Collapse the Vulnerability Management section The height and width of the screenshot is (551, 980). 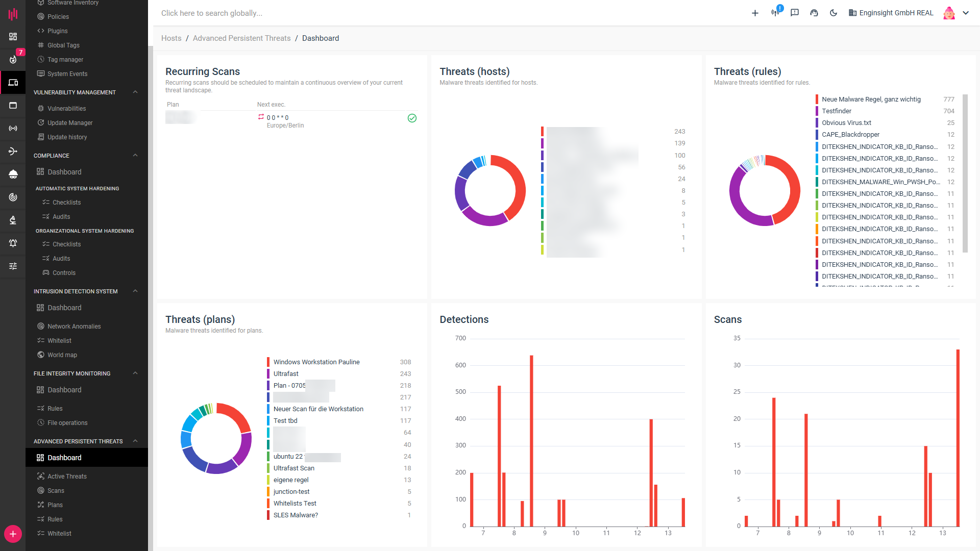tap(135, 92)
